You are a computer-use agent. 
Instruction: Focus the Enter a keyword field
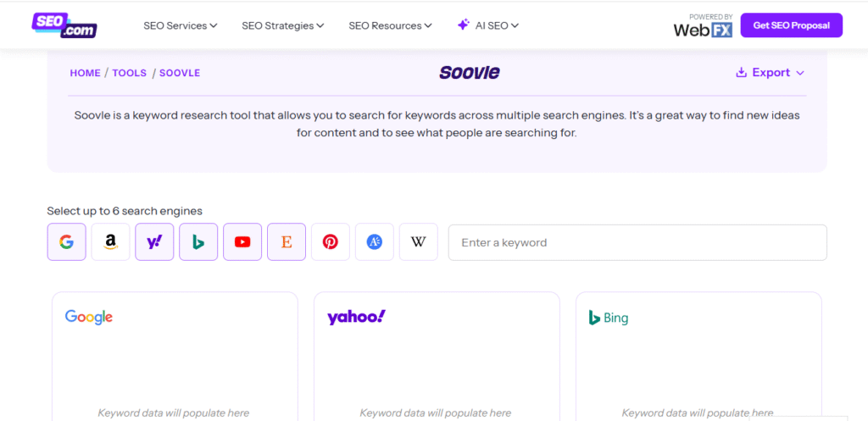(x=637, y=242)
